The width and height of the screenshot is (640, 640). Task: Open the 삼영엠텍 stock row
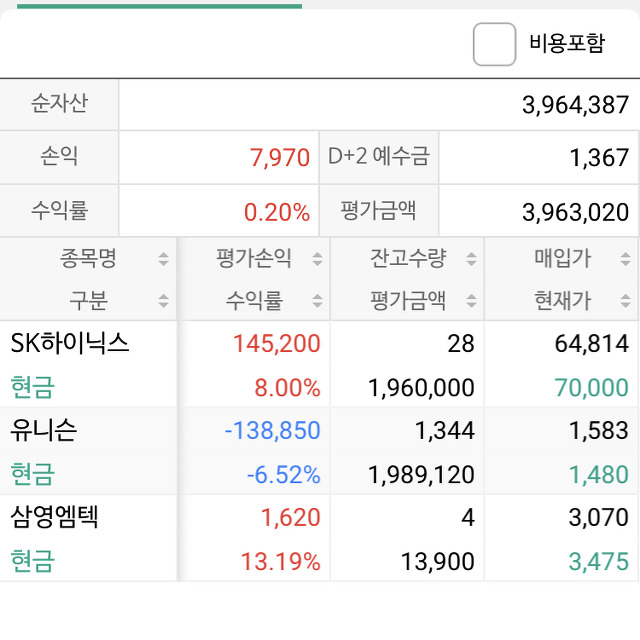pyautogui.click(x=55, y=517)
